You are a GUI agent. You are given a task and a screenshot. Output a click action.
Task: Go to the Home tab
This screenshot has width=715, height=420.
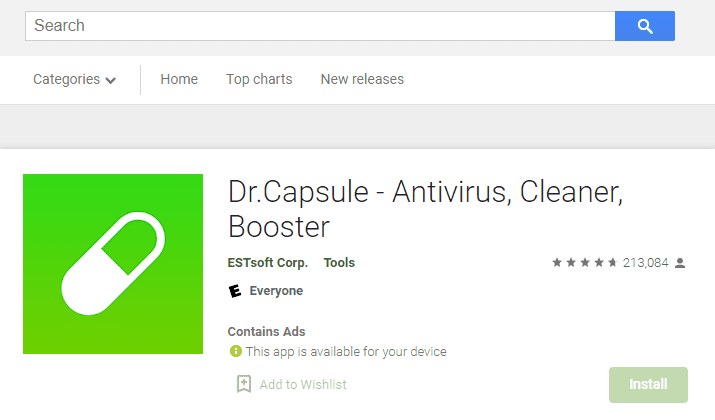179,79
